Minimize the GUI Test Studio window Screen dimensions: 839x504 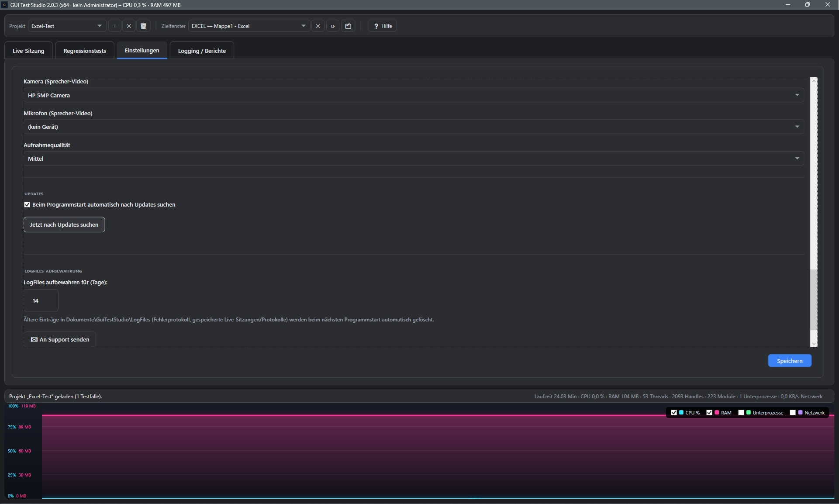(788, 5)
